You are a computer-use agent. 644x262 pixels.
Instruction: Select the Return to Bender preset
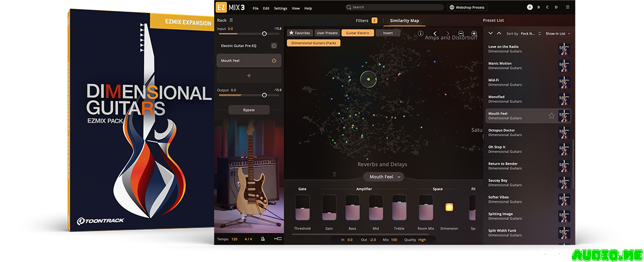click(528, 166)
